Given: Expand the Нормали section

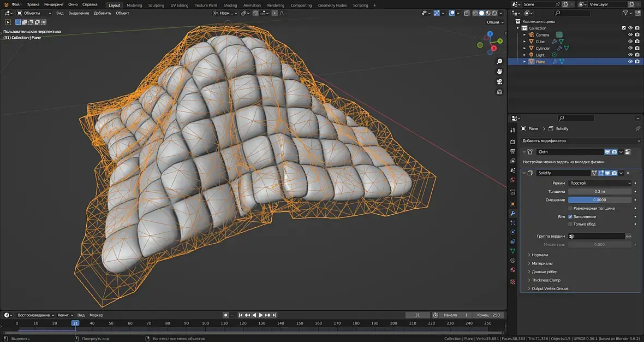Looking at the screenshot, I should coord(540,255).
